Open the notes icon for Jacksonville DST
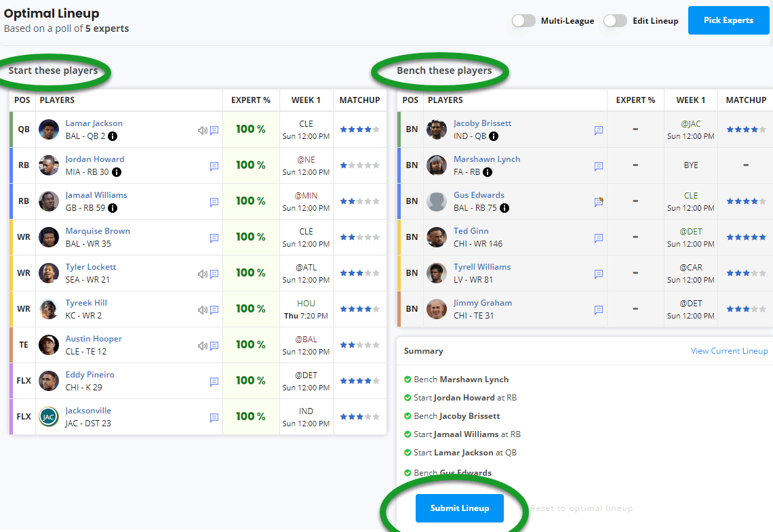The image size is (773, 532). point(214,418)
